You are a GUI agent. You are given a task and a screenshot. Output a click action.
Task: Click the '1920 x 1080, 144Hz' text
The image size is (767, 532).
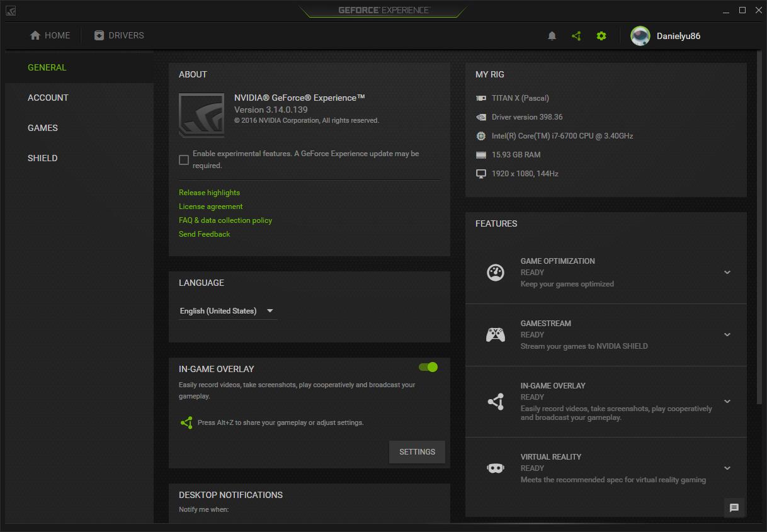pos(525,174)
